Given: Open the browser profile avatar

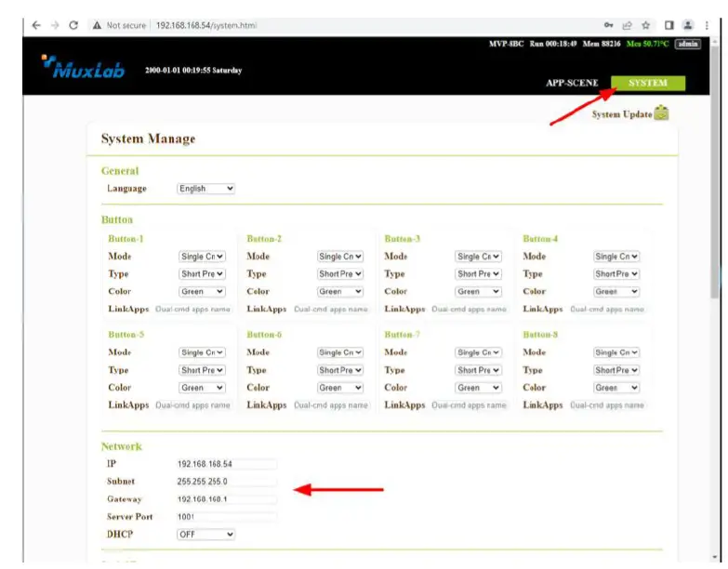Looking at the screenshot, I should pos(688,25).
